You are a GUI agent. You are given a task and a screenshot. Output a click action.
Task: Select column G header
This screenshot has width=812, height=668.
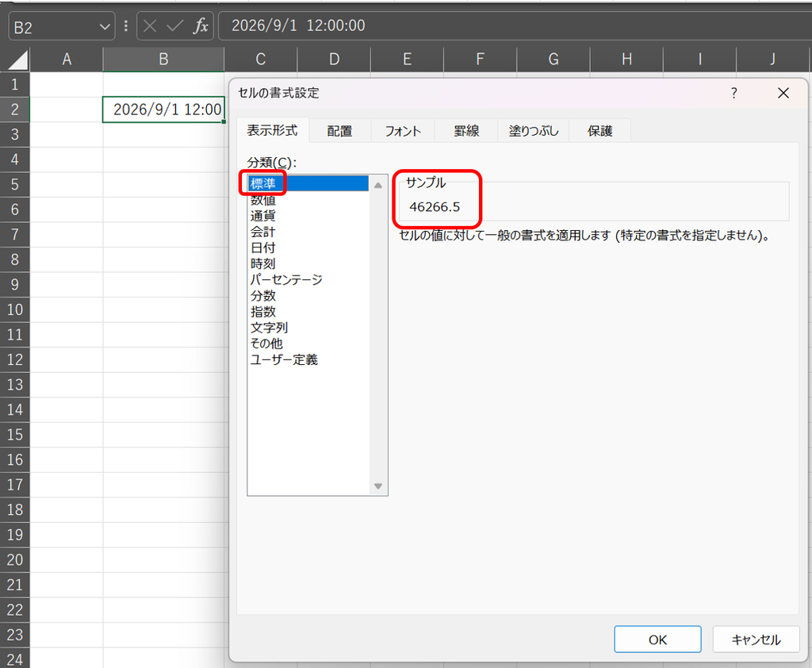tap(553, 60)
